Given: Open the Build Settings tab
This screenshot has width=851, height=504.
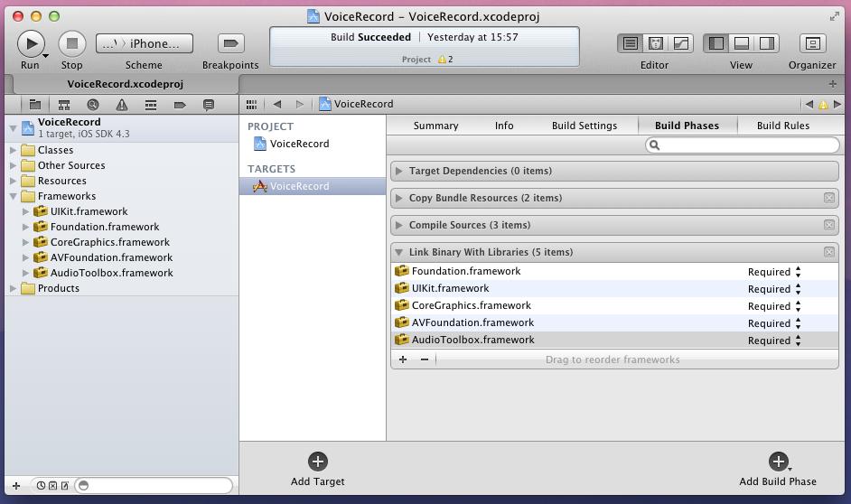Looking at the screenshot, I should 584,126.
